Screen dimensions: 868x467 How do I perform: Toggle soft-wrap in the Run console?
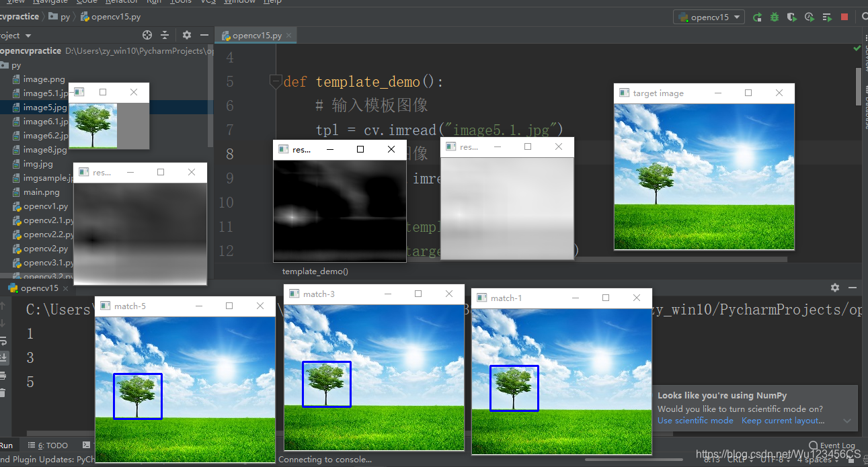click(3, 340)
